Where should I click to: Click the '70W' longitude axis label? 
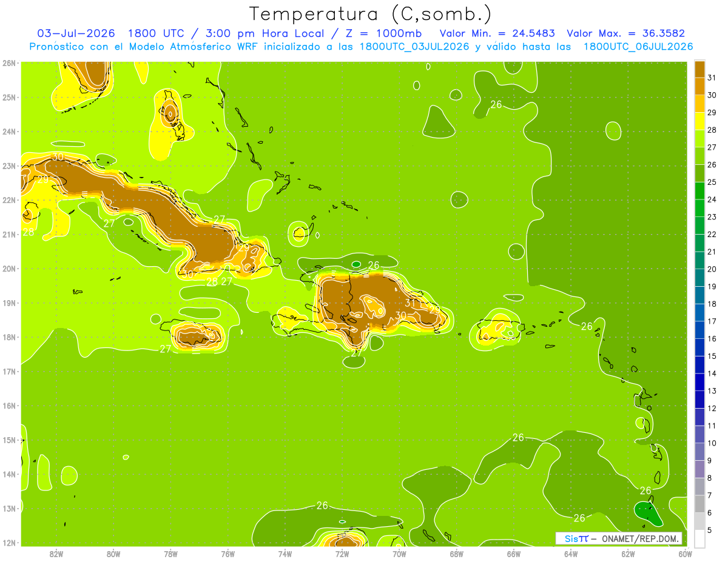point(399,554)
